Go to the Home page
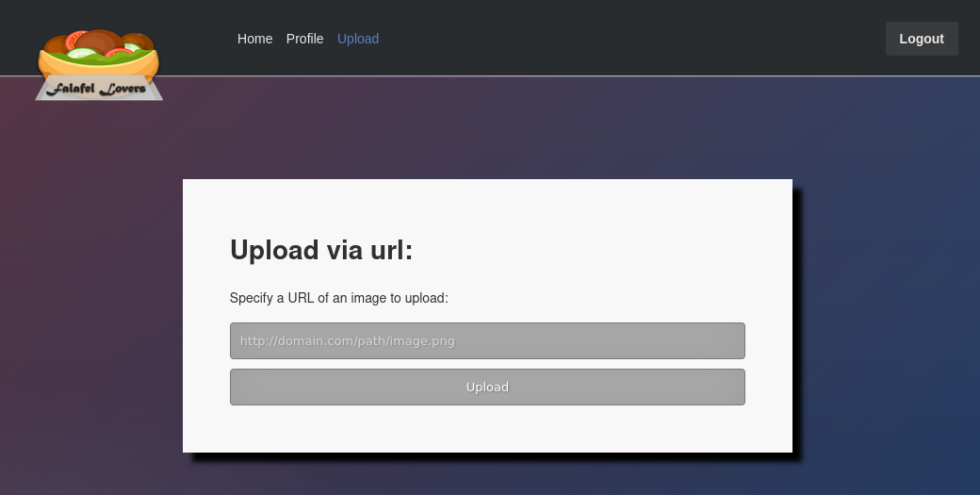Viewport: 980px width, 495px height. tap(254, 39)
